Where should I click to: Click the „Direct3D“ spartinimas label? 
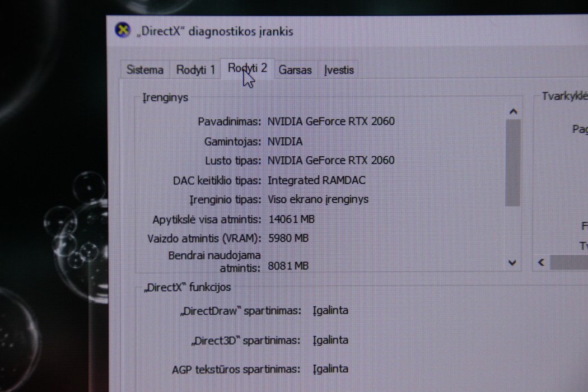(x=246, y=340)
